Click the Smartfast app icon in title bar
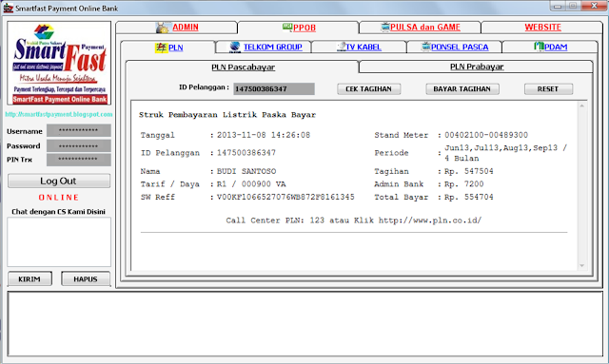This screenshot has width=609, height=364. (x=9, y=8)
